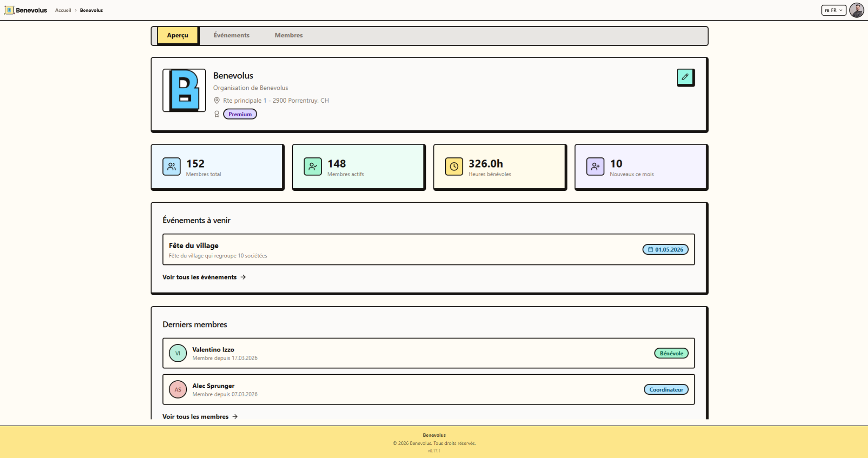
Task: Click the Membres total people icon
Action: coord(172,167)
